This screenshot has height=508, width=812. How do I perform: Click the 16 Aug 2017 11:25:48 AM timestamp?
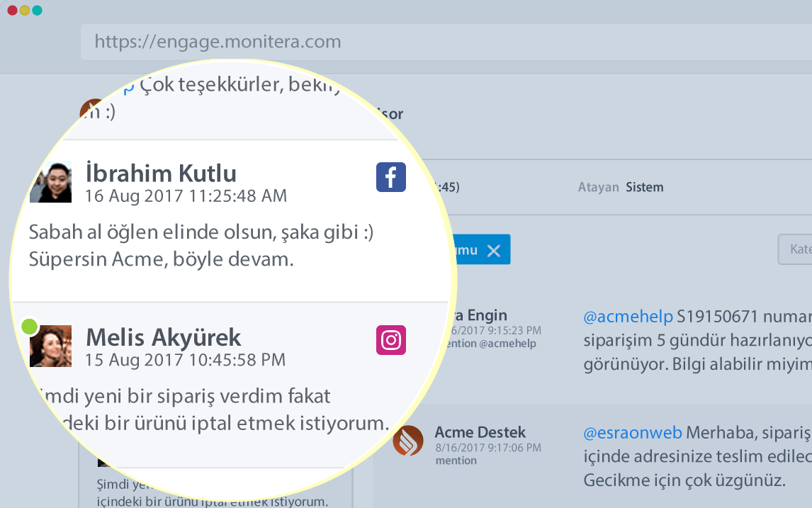(186, 196)
